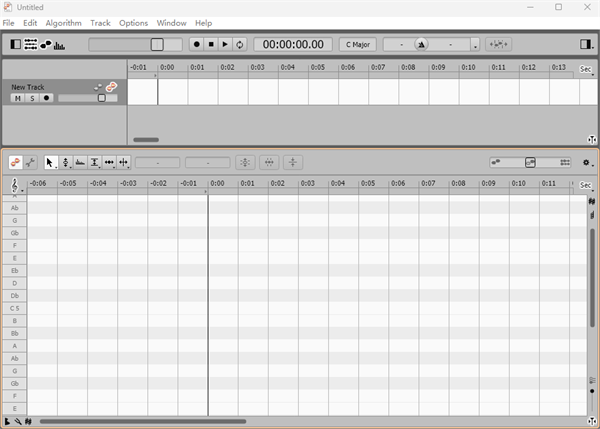Click the New Track volume slider handle
This screenshot has width=600, height=429.
102,98
